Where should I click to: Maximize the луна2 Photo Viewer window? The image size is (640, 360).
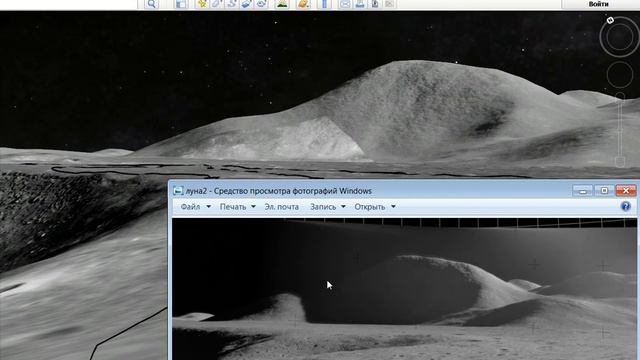point(604,191)
